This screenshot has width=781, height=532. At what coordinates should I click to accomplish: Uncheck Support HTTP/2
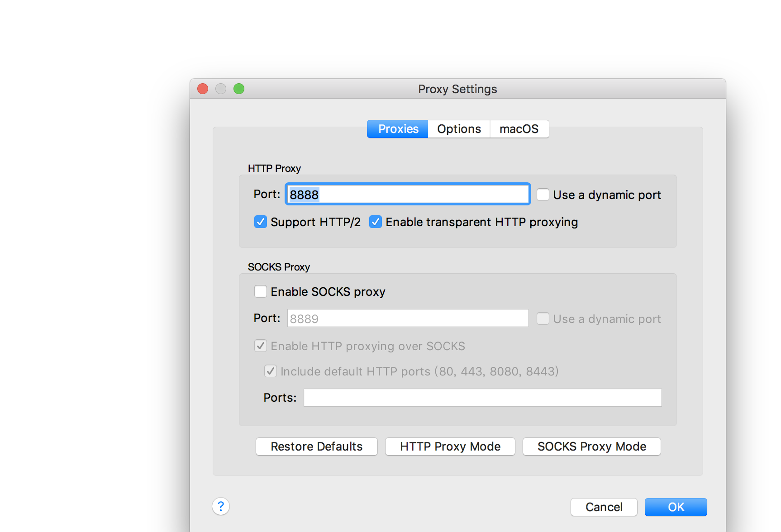[x=261, y=222]
